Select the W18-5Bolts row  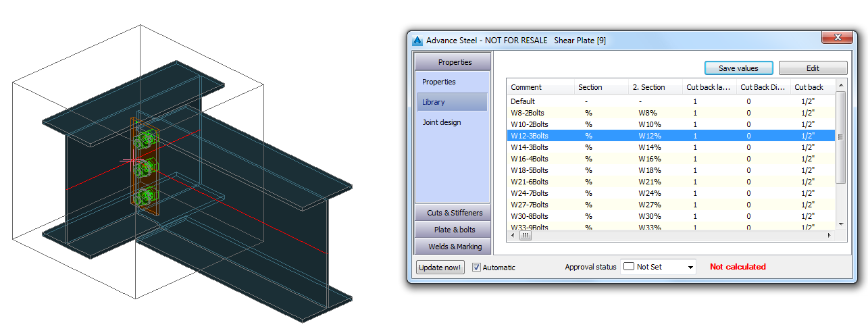pos(671,170)
